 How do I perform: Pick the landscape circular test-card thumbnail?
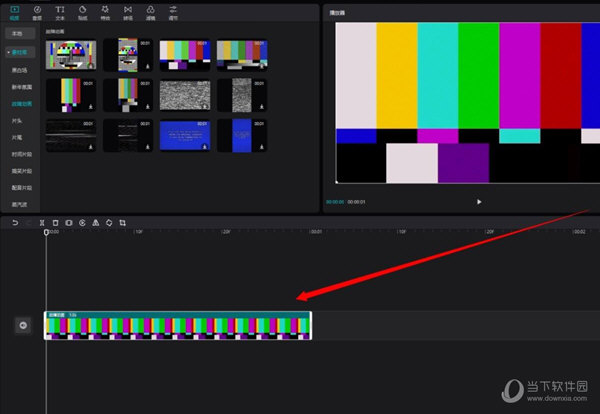click(x=71, y=55)
